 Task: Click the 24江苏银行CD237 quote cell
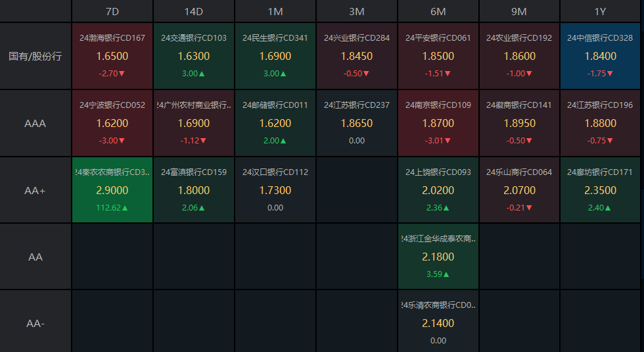pyautogui.click(x=356, y=123)
